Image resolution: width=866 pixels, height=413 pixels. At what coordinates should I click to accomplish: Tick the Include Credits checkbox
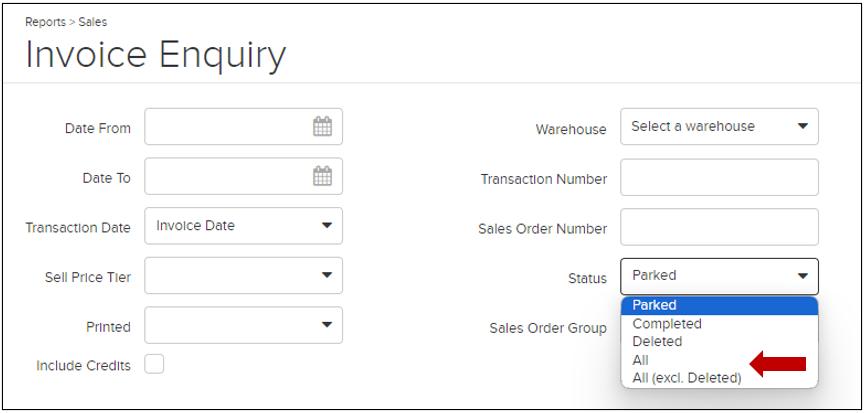click(154, 364)
